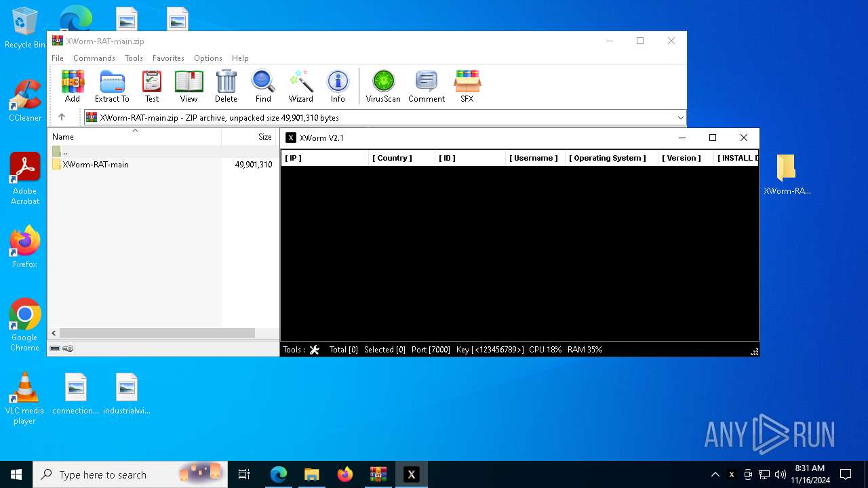Image resolution: width=868 pixels, height=488 pixels.
Task: Switch to XWorm taskbar button
Action: point(412,474)
